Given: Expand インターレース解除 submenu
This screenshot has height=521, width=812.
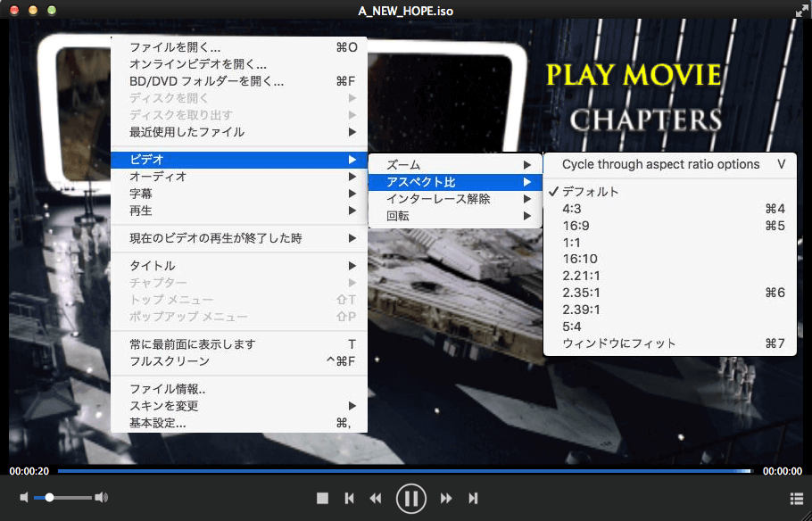Looking at the screenshot, I should click(455, 199).
